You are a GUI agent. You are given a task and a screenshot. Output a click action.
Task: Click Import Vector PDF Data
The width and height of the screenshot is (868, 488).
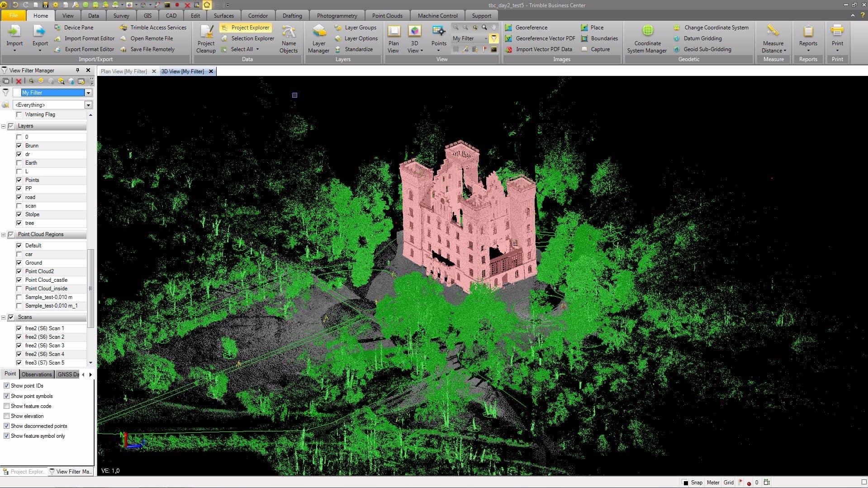tap(538, 49)
